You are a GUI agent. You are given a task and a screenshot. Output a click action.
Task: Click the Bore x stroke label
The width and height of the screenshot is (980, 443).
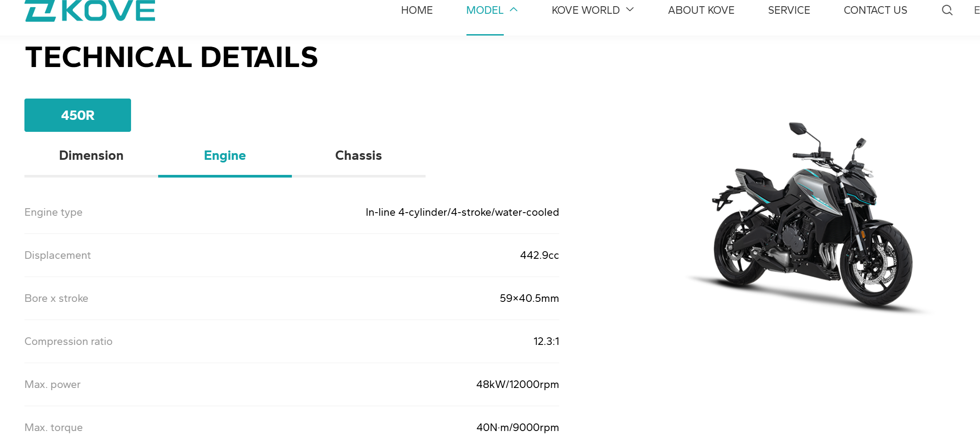56,298
